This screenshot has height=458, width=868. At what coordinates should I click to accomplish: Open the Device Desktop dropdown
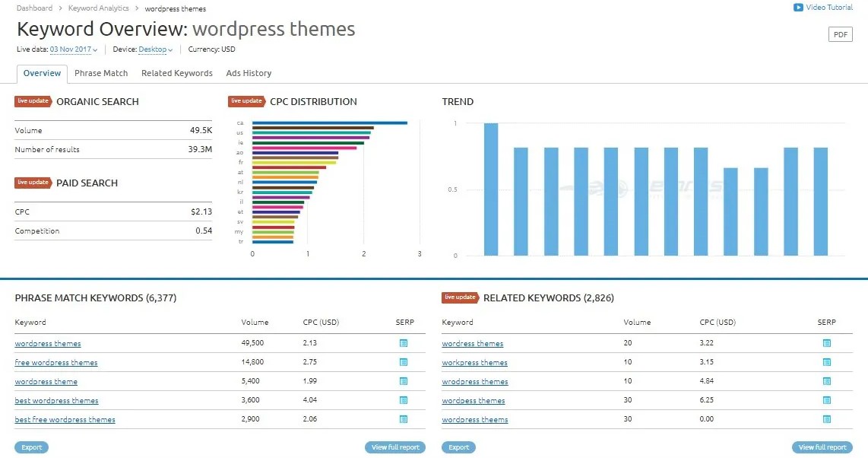click(x=156, y=49)
